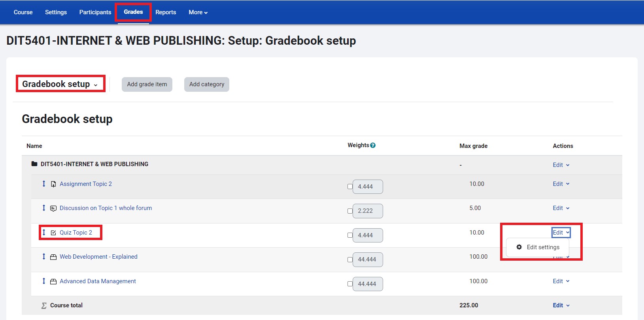
Task: Open Edit dropdown for Course total row
Action: 561,305
